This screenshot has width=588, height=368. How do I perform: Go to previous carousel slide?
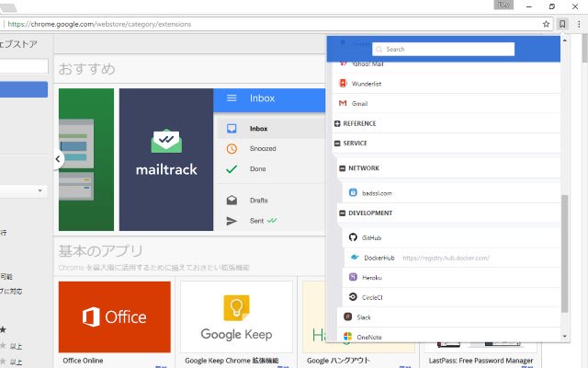[x=58, y=159]
